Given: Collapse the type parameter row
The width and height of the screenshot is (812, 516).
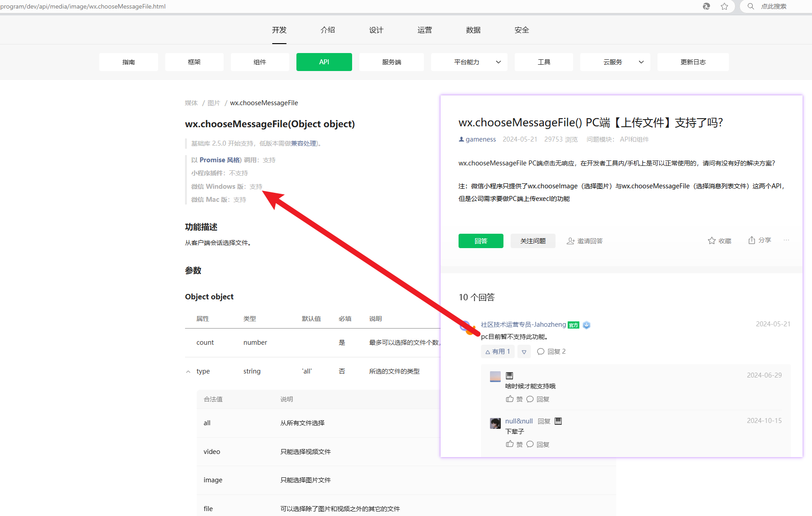Looking at the screenshot, I should (188, 372).
